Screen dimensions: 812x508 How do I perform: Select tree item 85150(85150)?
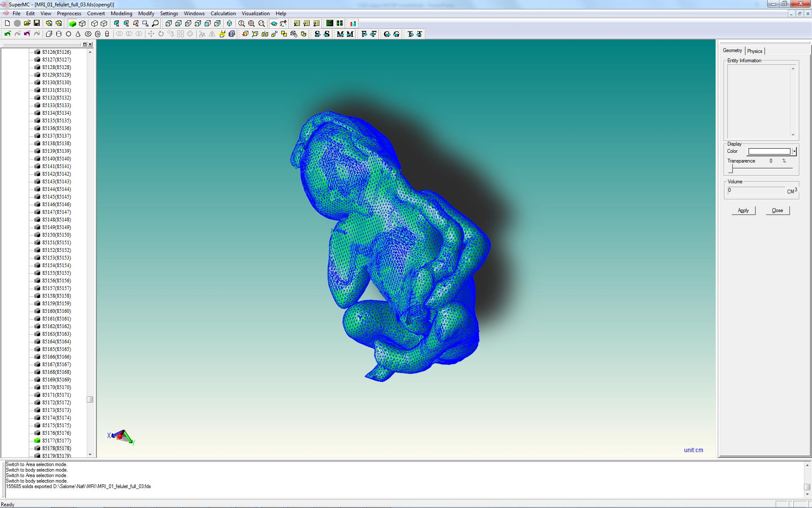coord(56,235)
